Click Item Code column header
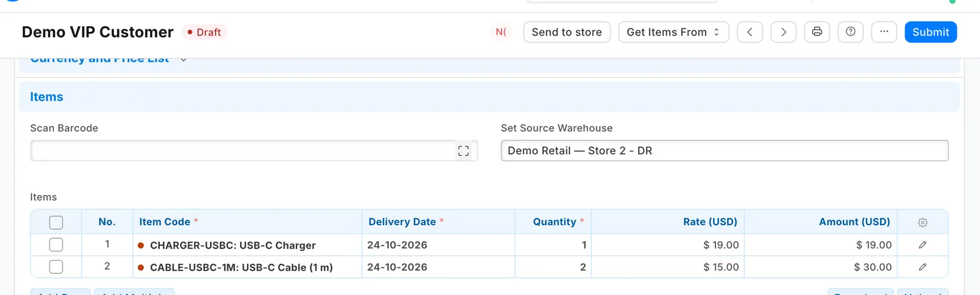The width and height of the screenshot is (980, 295). pyautogui.click(x=247, y=222)
